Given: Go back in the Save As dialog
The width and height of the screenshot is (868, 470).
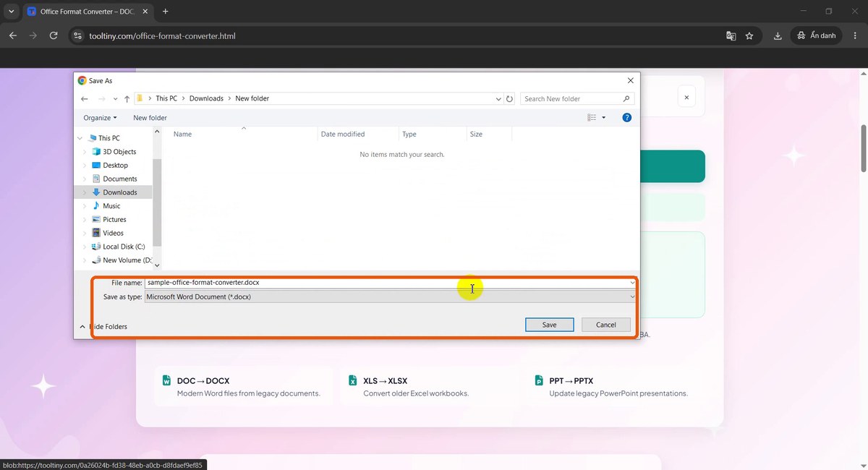Looking at the screenshot, I should pos(85,98).
